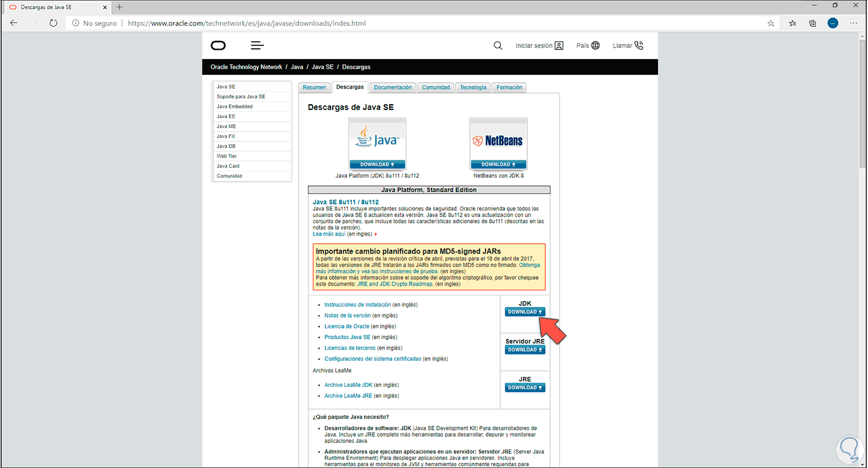
Task: Open the Oracle hamburger menu
Action: pos(258,46)
